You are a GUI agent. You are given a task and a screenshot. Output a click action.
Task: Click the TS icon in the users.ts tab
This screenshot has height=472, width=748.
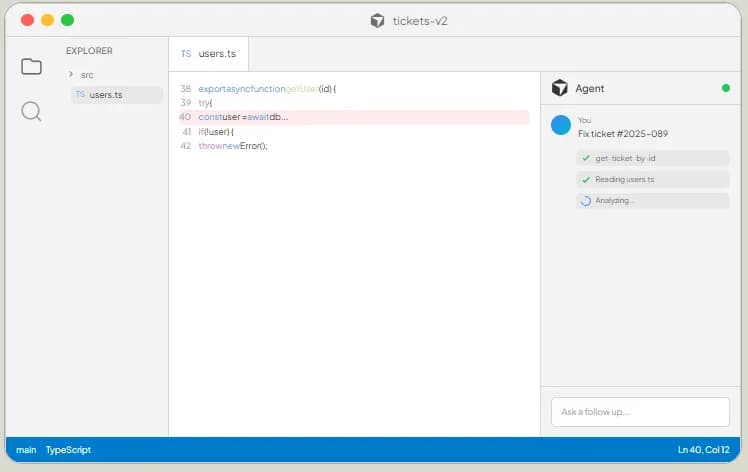point(186,54)
